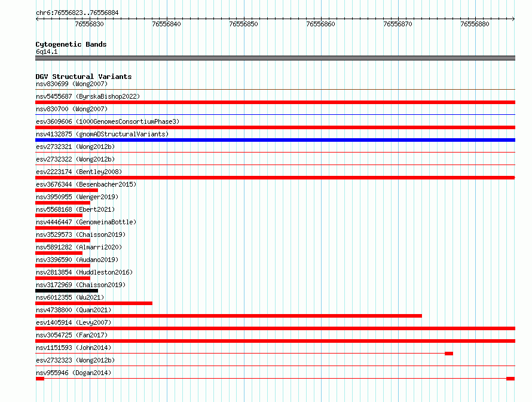Viewport: 532px width, 402px height.
Task: Click the ruler's right arrow end
Action: pyautogui.click(x=513, y=19)
